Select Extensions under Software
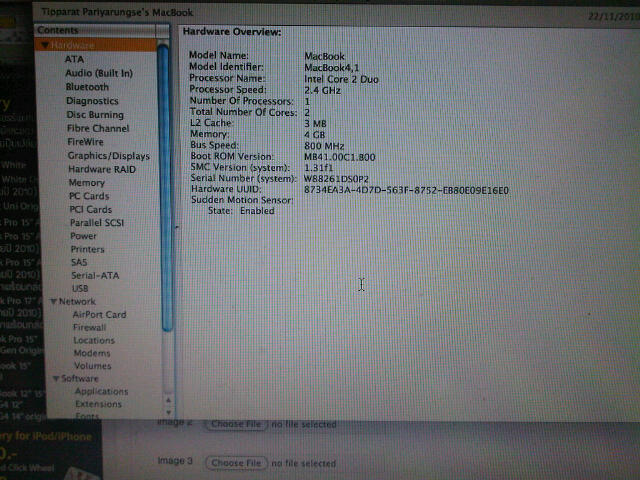The width and height of the screenshot is (640, 480). coord(98,404)
